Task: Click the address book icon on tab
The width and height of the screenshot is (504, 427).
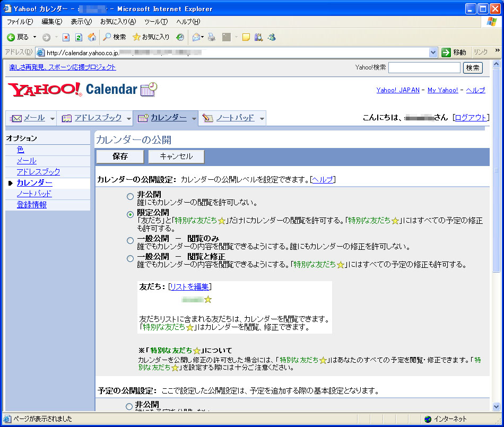Action: click(x=66, y=118)
